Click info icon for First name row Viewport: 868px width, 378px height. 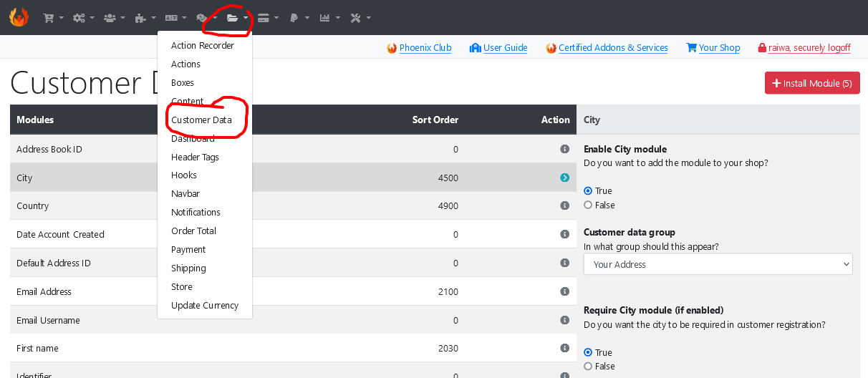pyautogui.click(x=564, y=348)
